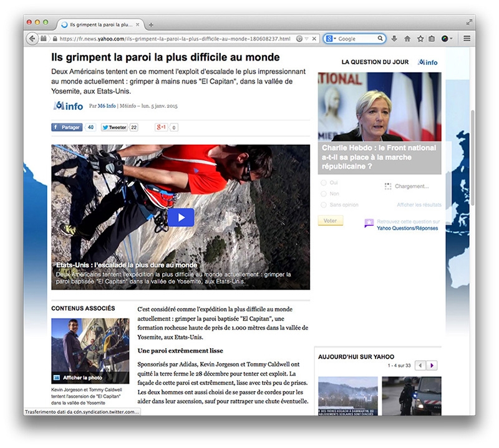
Task: Open Yahoo Questions/Réponses link
Action: pyautogui.click(x=407, y=228)
